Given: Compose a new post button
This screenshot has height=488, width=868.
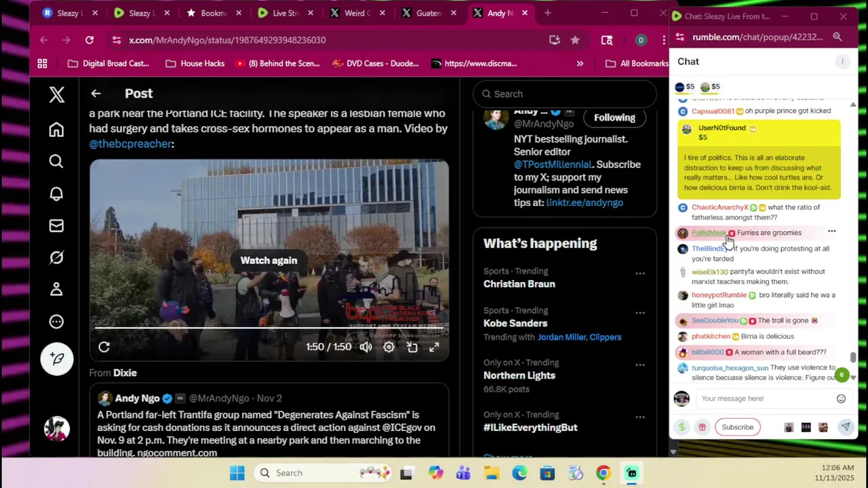Looking at the screenshot, I should tap(56, 359).
